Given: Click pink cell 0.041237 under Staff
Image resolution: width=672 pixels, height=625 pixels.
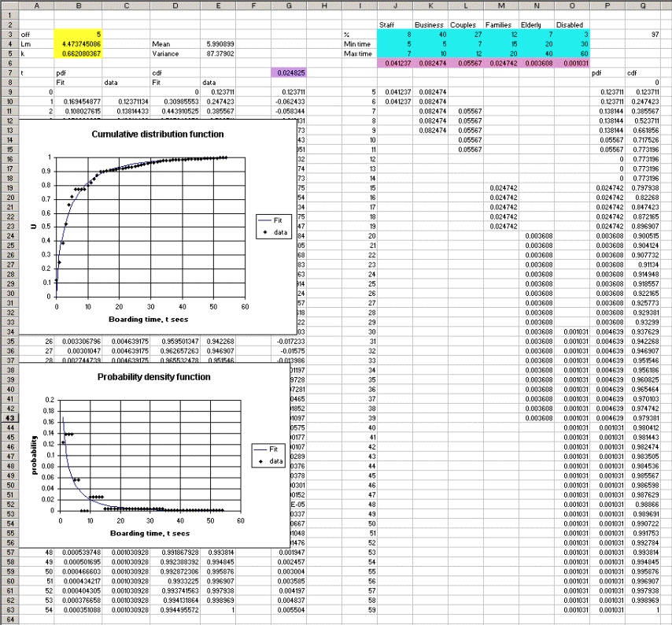Looking at the screenshot, I should click(395, 63).
